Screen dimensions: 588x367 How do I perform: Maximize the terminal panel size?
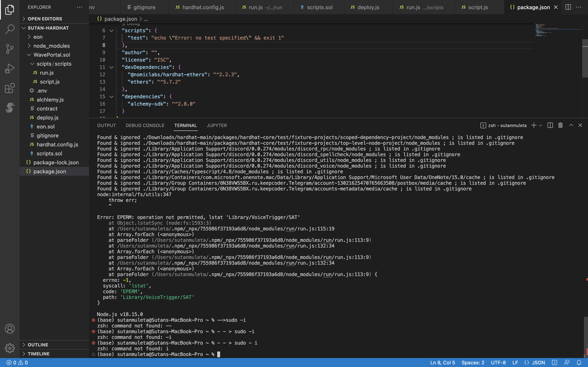(x=571, y=125)
